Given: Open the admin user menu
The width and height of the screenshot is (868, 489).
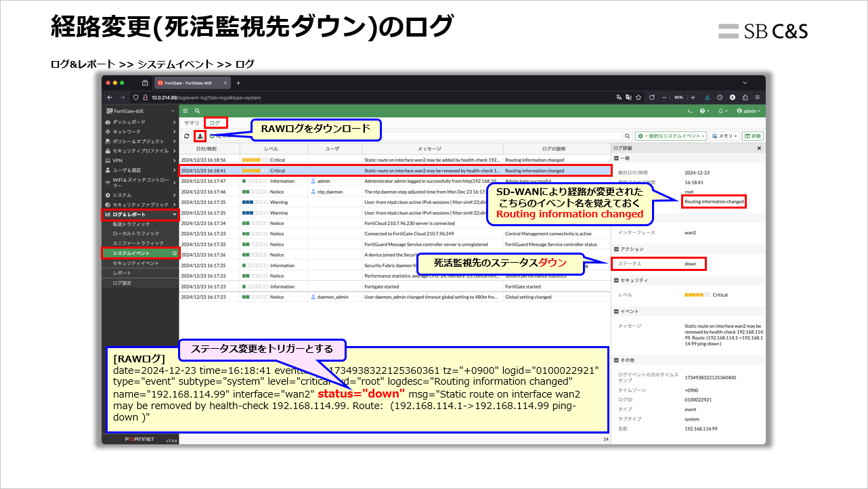Looking at the screenshot, I should 747,110.
